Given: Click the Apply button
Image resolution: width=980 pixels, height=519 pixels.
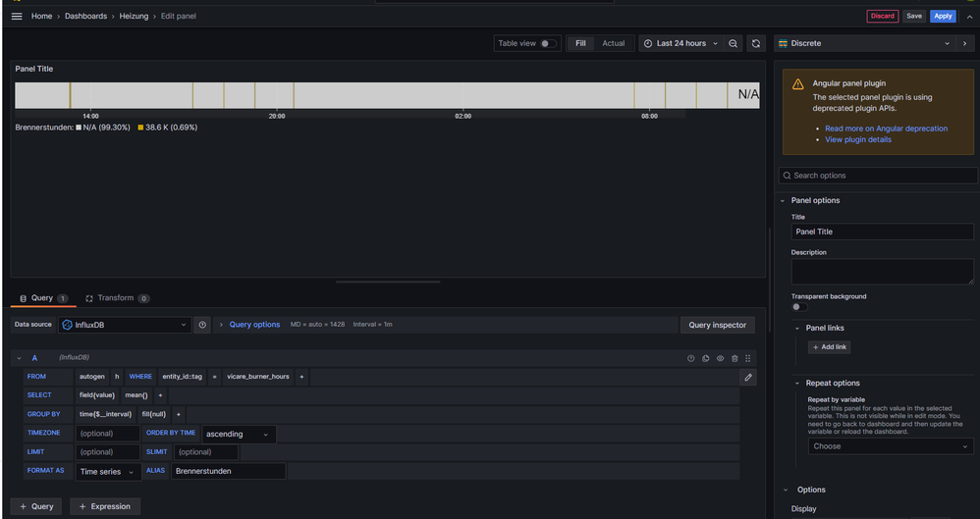Looking at the screenshot, I should point(943,16).
